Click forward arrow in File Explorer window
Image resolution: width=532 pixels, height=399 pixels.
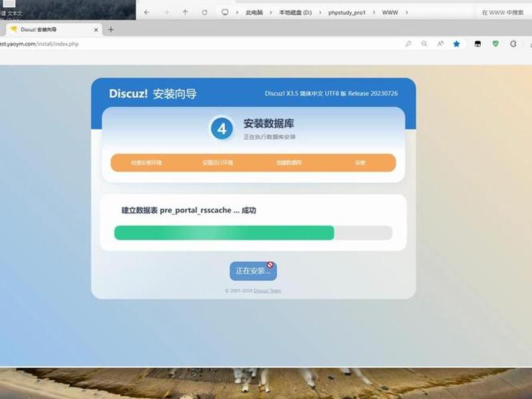click(166, 13)
